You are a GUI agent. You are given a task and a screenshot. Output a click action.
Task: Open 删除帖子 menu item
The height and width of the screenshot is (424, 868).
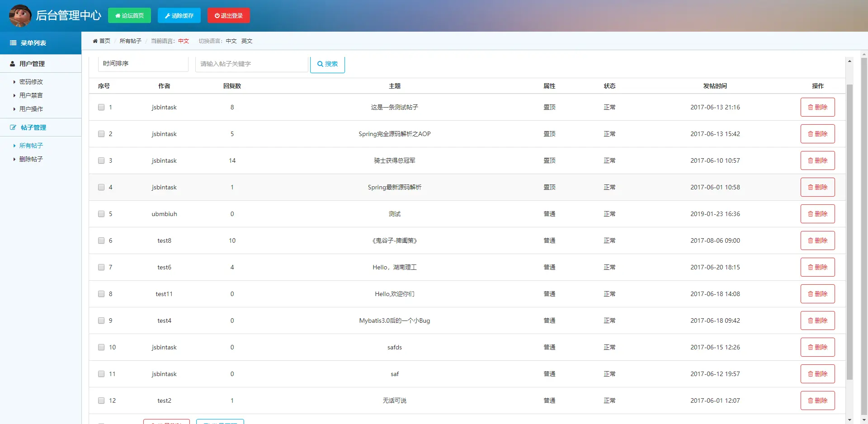click(x=31, y=159)
